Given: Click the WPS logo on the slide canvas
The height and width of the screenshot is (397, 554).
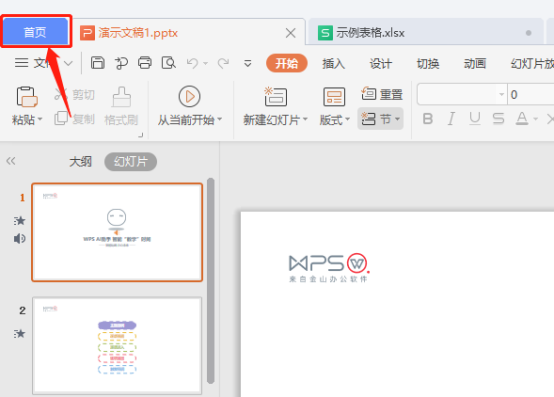Looking at the screenshot, I should tap(329, 267).
